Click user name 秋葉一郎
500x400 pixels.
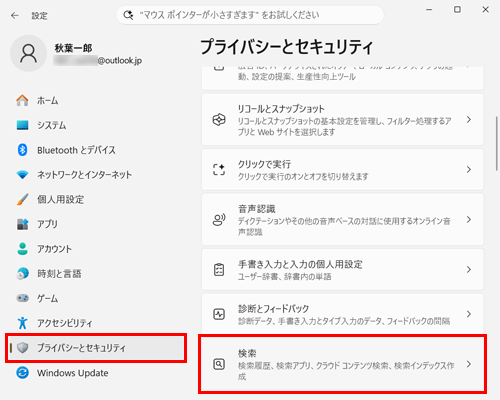(73, 48)
